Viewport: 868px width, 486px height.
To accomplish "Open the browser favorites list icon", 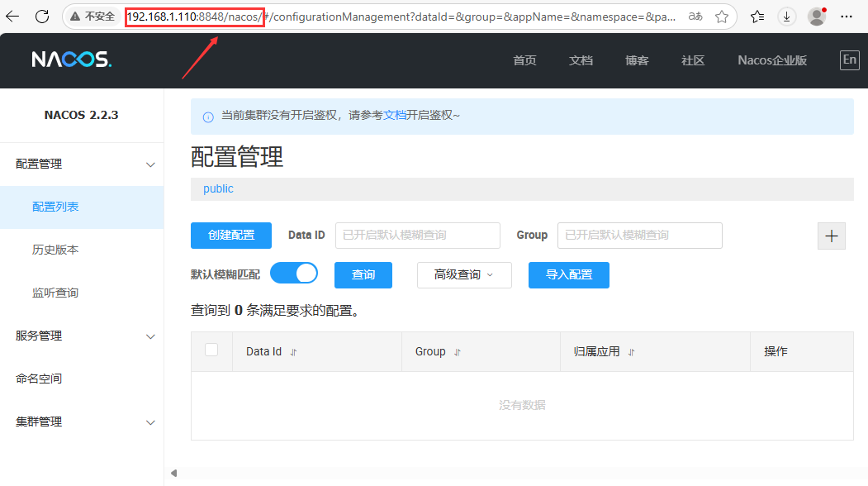I will (x=757, y=17).
